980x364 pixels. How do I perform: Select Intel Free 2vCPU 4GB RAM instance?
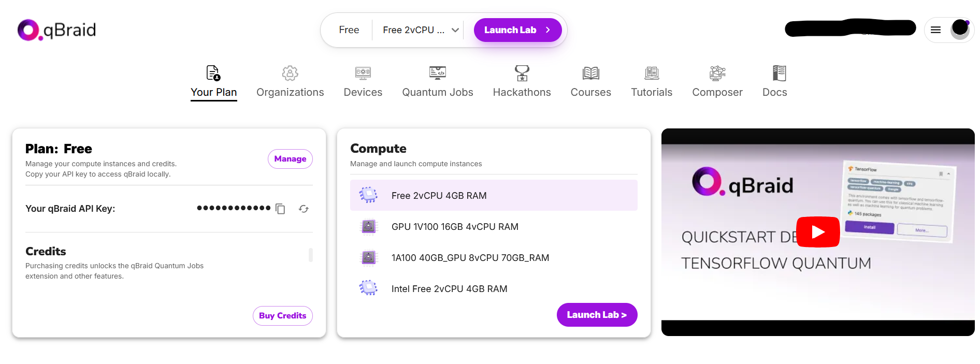(494, 288)
